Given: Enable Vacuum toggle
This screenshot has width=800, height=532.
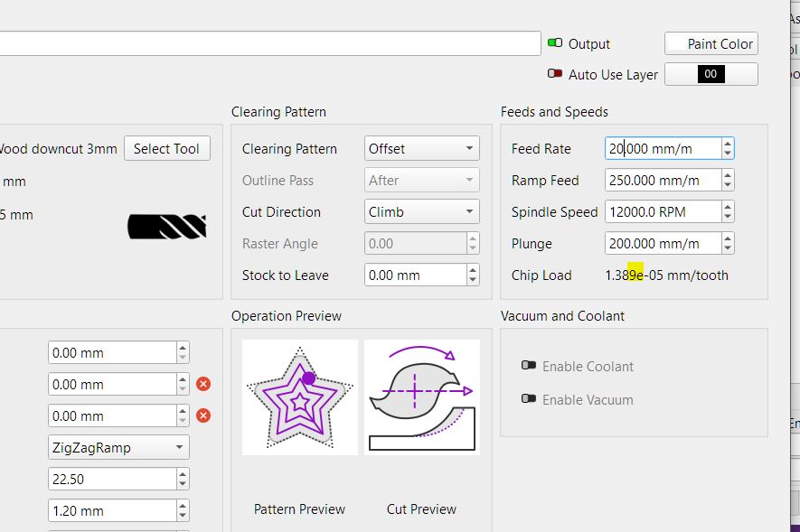Looking at the screenshot, I should [x=529, y=399].
